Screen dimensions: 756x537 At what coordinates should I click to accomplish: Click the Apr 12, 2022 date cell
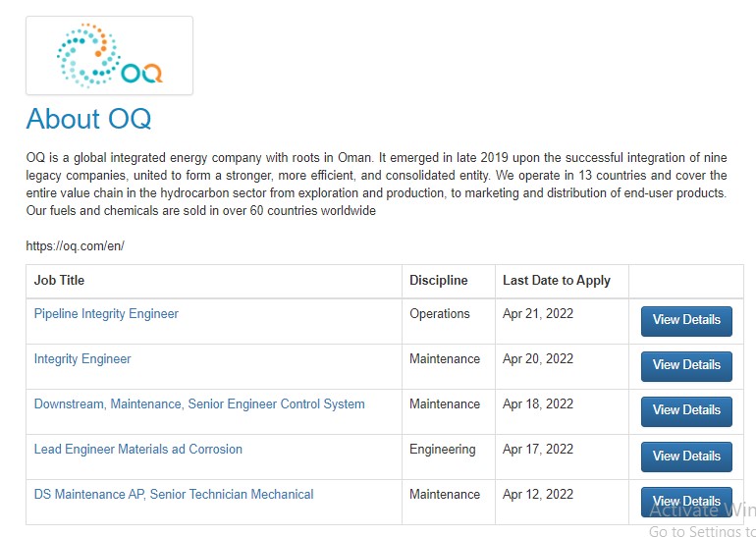(x=538, y=495)
